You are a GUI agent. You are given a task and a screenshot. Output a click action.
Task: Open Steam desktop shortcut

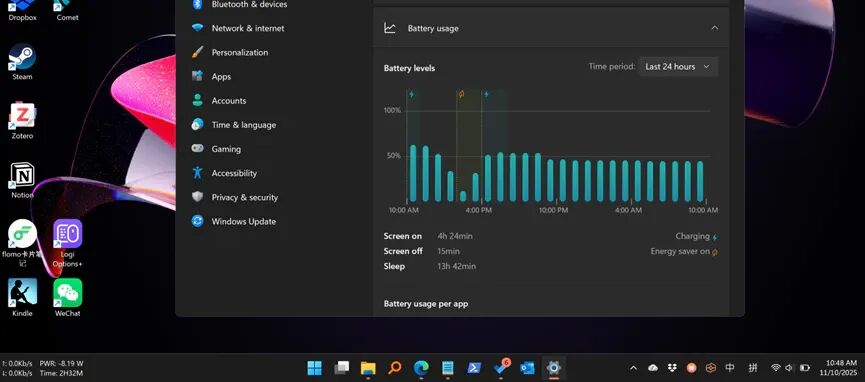[23, 62]
